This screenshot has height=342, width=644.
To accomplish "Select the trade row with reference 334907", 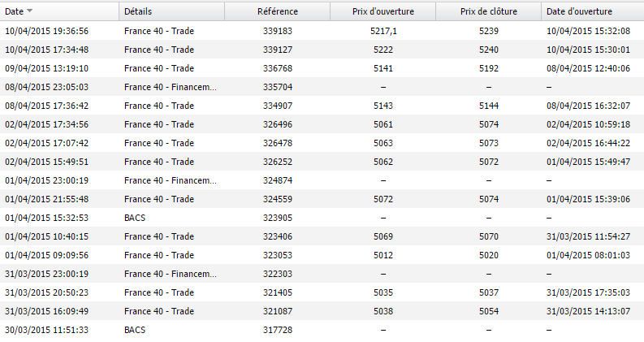I will tap(277, 106).
